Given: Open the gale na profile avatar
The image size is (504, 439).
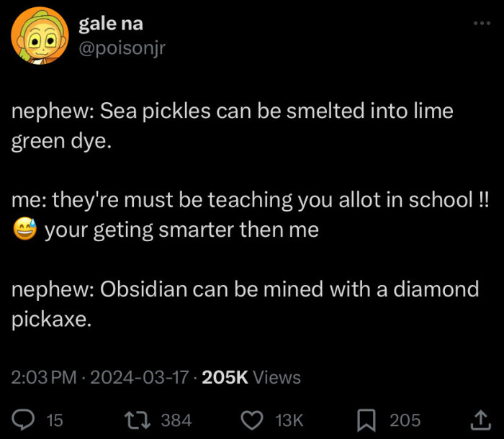Looking at the screenshot, I should 35,37.
